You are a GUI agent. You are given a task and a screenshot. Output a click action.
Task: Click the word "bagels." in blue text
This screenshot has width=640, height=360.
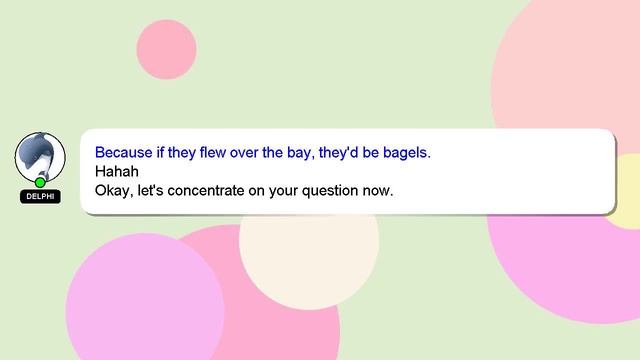(x=407, y=152)
